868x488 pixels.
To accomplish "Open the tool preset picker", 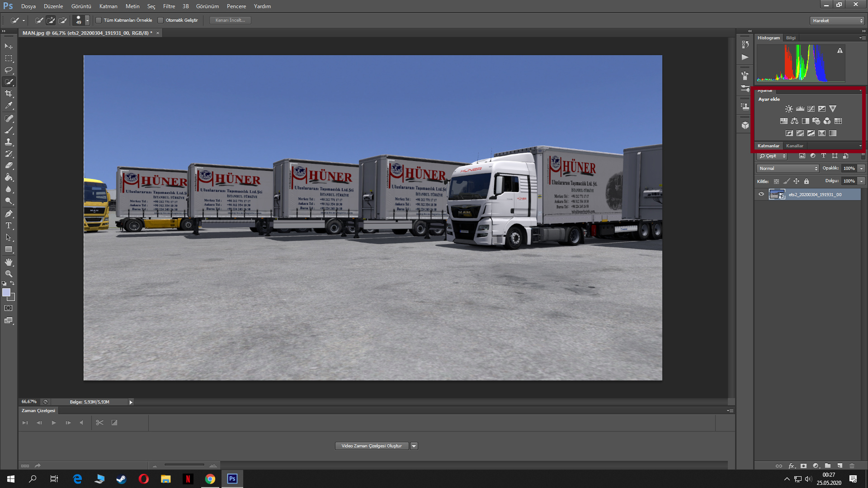I will point(19,20).
